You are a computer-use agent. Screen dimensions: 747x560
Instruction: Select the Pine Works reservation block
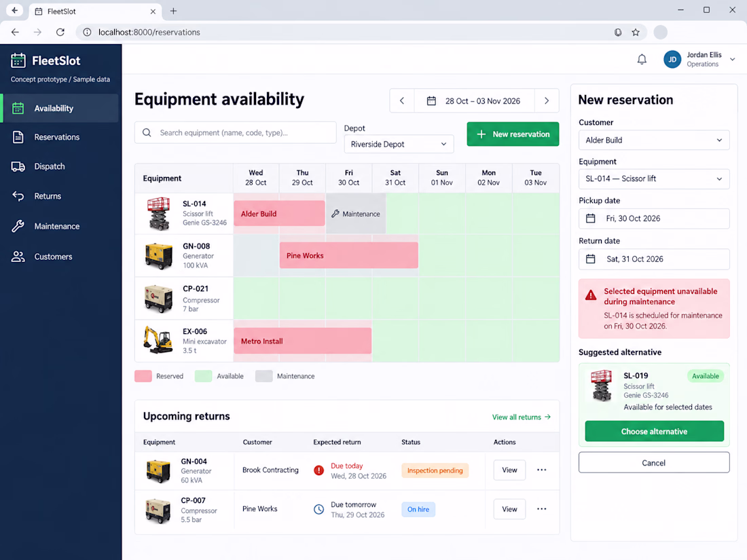[349, 255]
